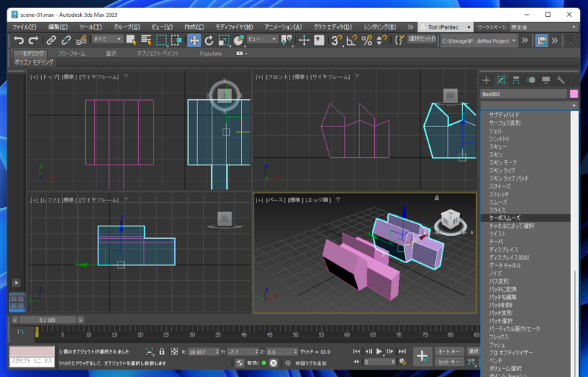Open the Edit menu

pyautogui.click(x=58, y=27)
